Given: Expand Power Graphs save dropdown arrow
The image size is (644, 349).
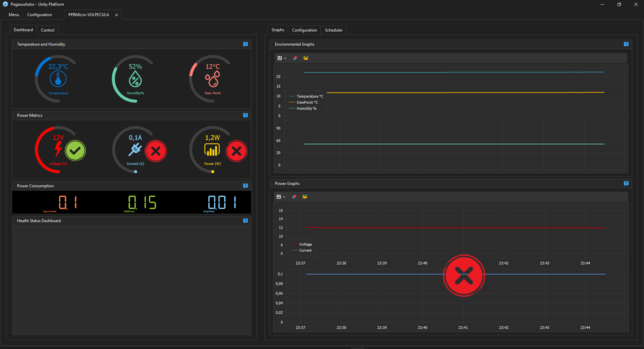Looking at the screenshot, I should pos(284,197).
